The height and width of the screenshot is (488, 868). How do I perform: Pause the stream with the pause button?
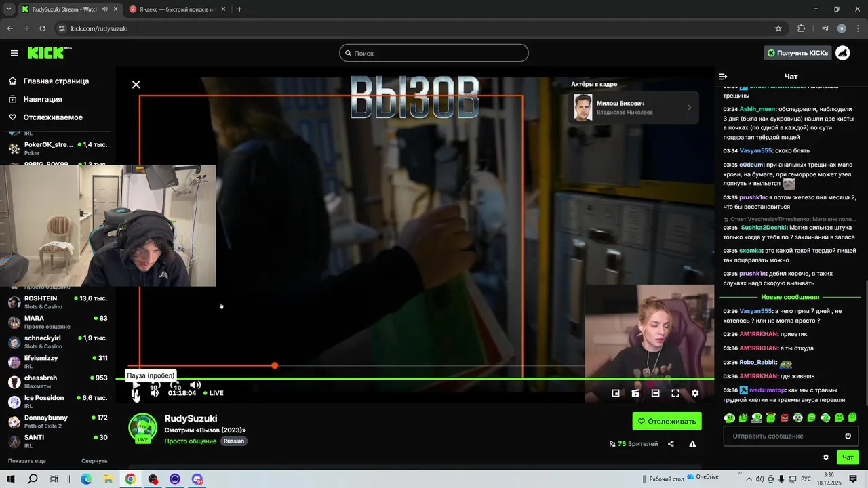pyautogui.click(x=135, y=393)
